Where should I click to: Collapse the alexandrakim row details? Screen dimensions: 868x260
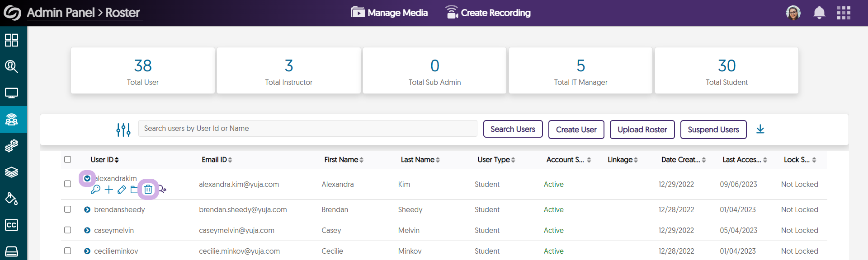point(87,178)
